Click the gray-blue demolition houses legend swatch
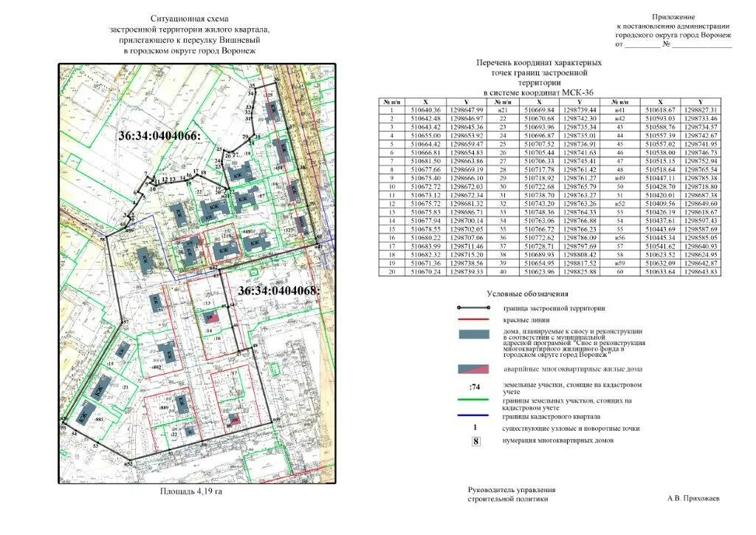The image size is (756, 535). click(x=473, y=334)
